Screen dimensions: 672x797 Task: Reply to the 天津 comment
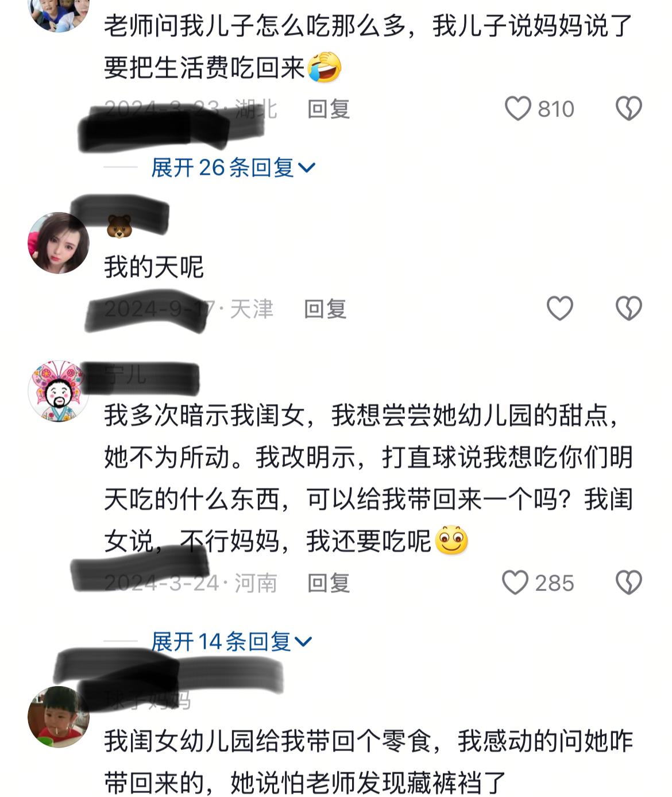point(325,309)
